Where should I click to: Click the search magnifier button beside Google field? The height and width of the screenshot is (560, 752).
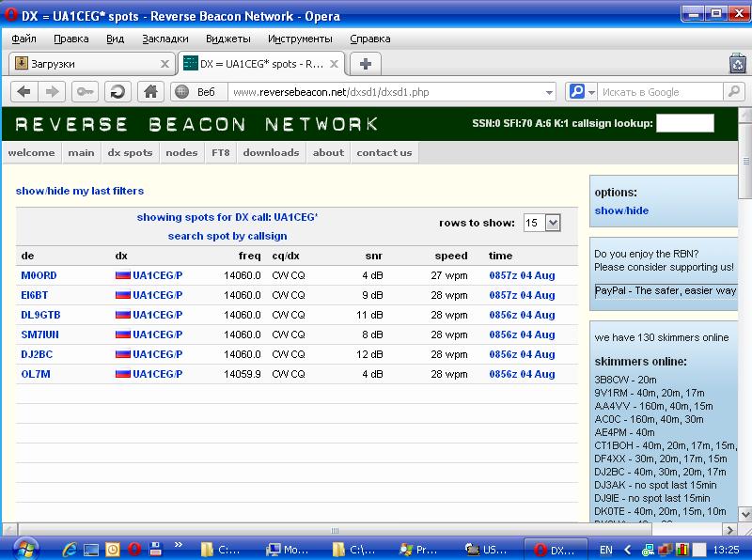(734, 91)
